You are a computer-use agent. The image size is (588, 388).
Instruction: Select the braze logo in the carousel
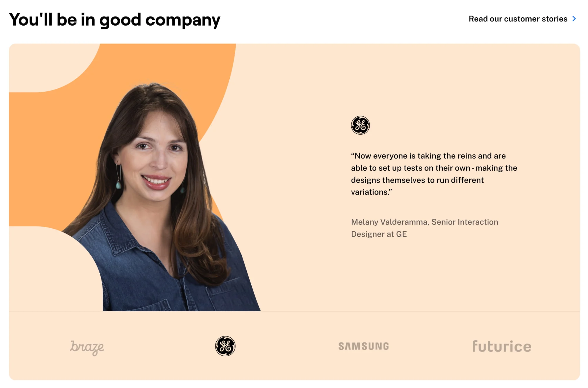[x=87, y=347]
